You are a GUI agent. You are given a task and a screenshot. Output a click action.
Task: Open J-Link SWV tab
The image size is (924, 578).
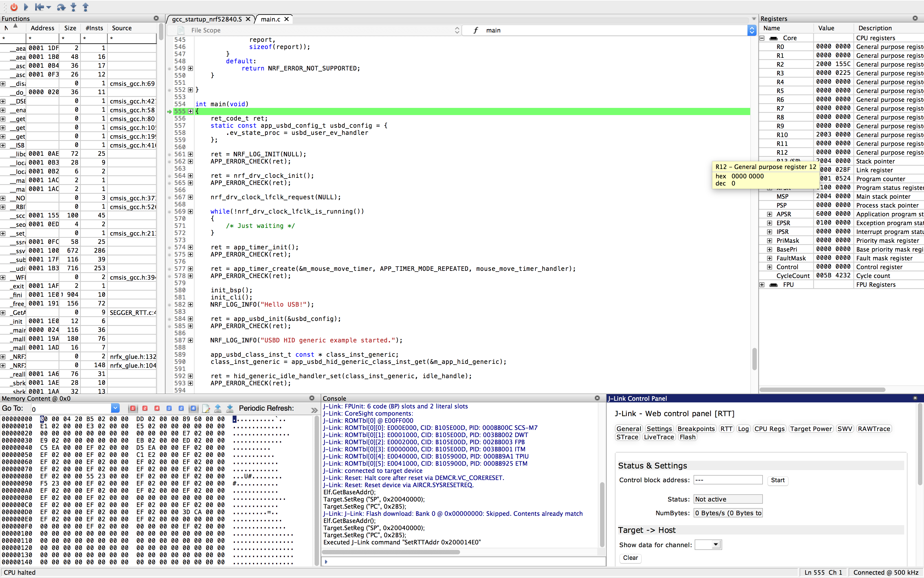click(x=845, y=429)
